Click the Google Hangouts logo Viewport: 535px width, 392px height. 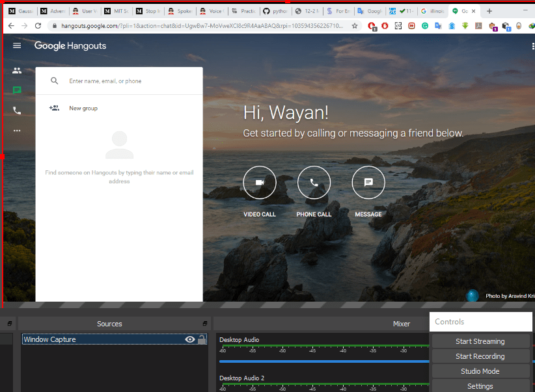[x=70, y=46]
